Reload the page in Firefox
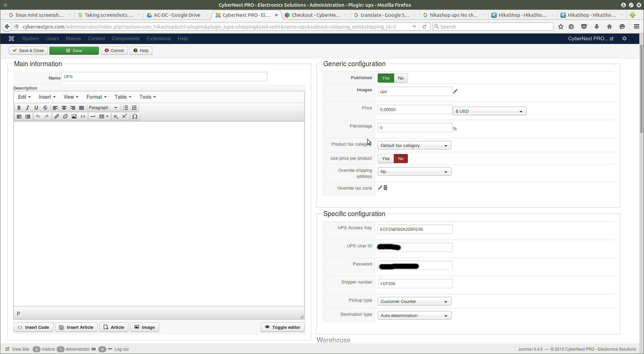The width and height of the screenshot is (644, 354). pyautogui.click(x=425, y=27)
